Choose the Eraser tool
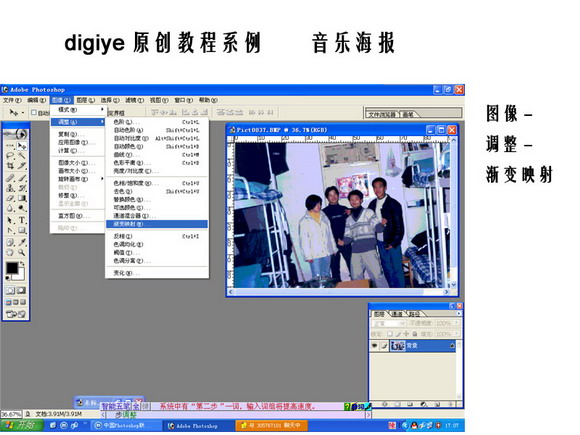Viewport: 580px width, 435px height. click(10, 199)
